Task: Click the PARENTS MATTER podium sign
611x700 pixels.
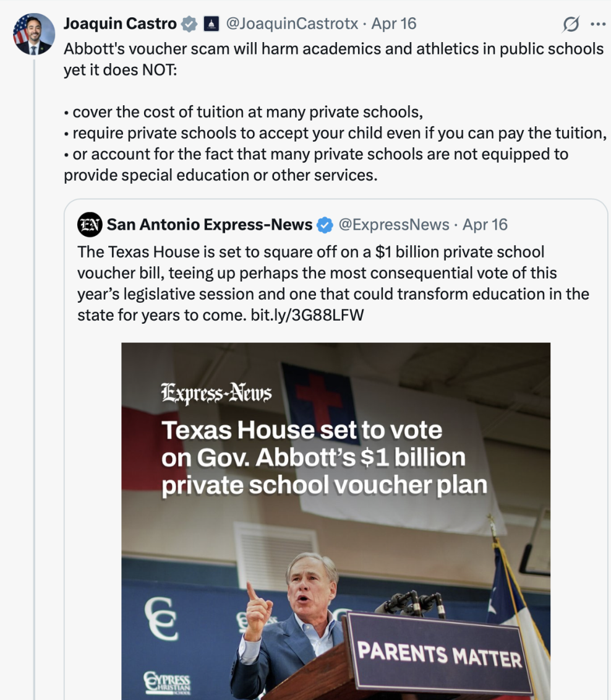Action: click(439, 654)
